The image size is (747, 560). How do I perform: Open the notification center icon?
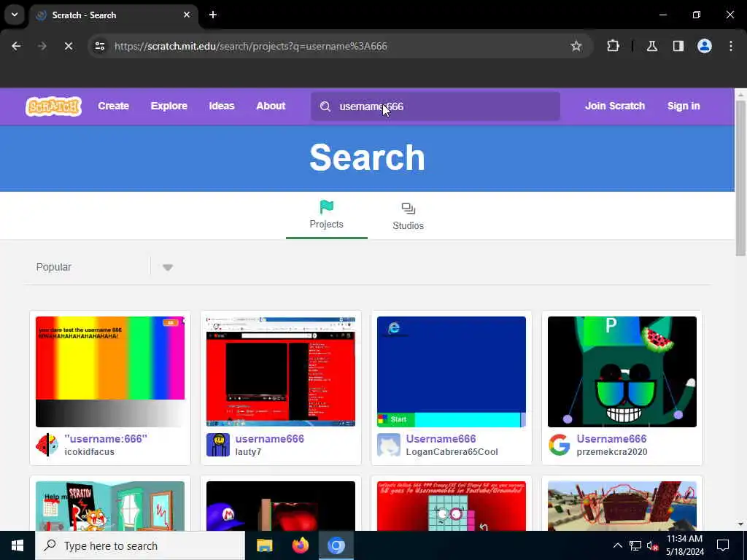pos(723,545)
